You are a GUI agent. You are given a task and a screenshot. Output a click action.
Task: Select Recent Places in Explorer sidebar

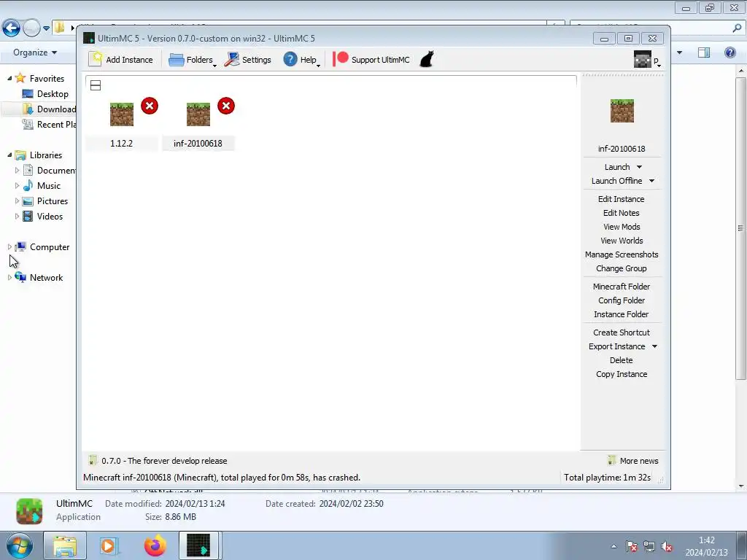49,124
